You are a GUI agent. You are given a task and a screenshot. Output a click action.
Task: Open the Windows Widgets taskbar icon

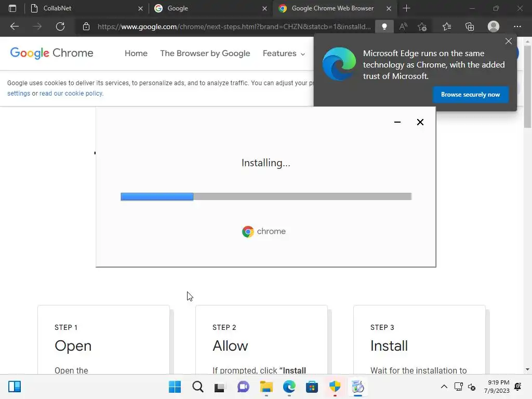click(15, 387)
